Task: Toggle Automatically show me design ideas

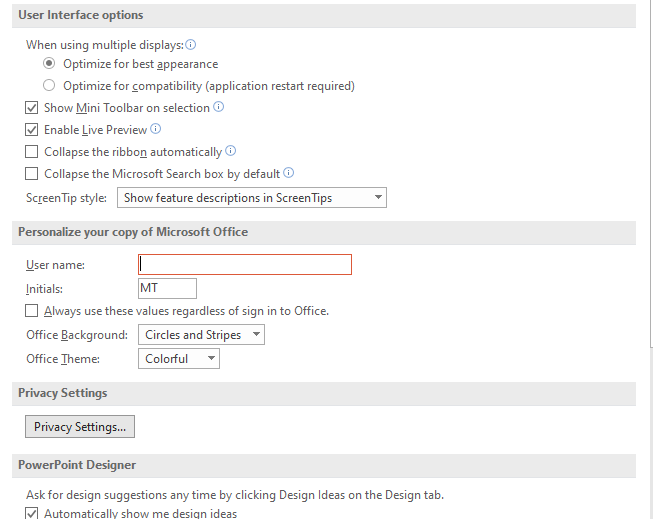Action: (32, 514)
